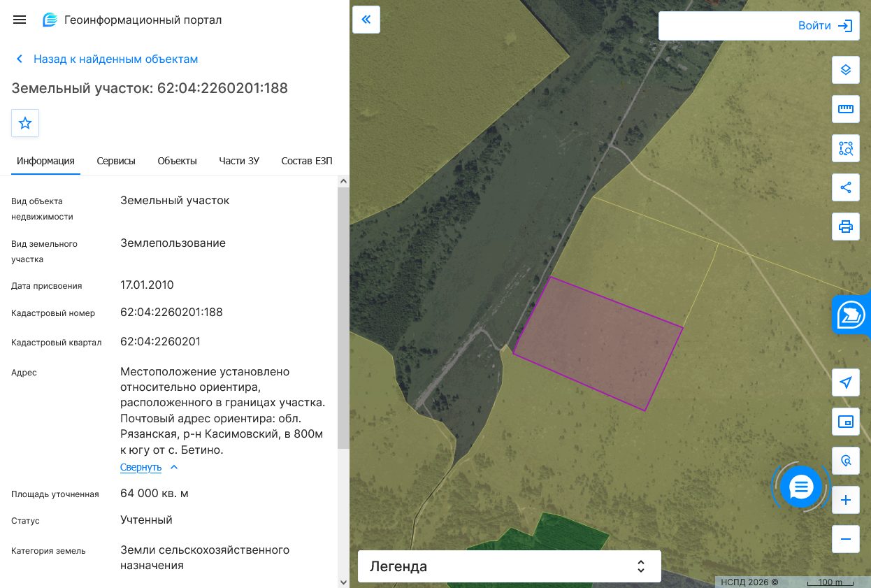The height and width of the screenshot is (588, 871).
Task: Zoom out the map with minus
Action: (x=846, y=539)
